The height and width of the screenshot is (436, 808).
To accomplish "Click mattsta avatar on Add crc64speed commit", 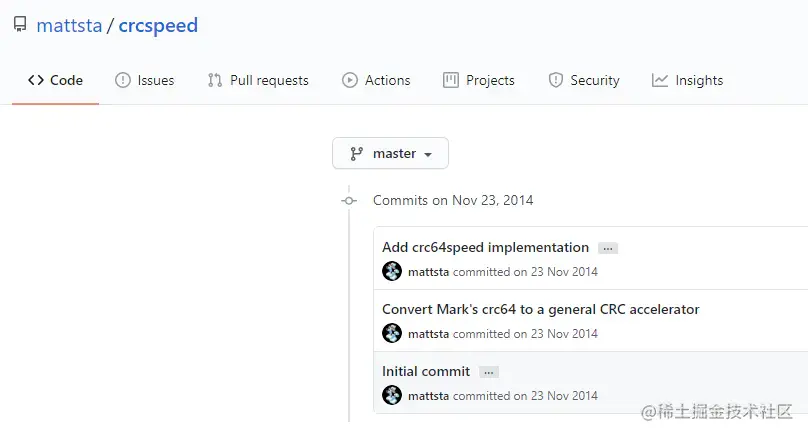I will pyautogui.click(x=392, y=272).
